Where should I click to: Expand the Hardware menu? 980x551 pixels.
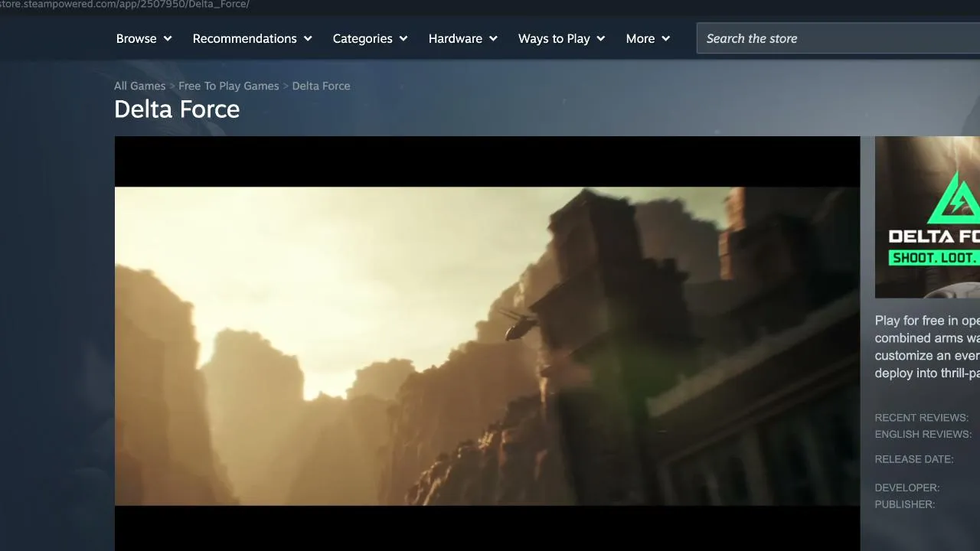coord(462,38)
